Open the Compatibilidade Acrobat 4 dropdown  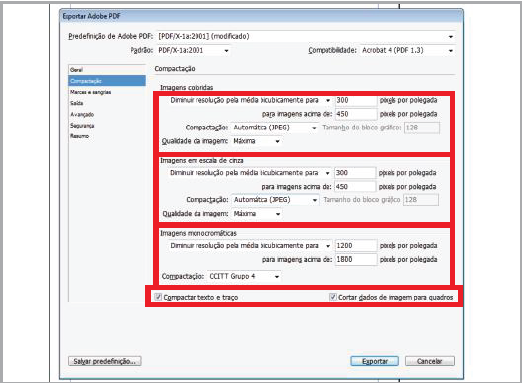407,50
